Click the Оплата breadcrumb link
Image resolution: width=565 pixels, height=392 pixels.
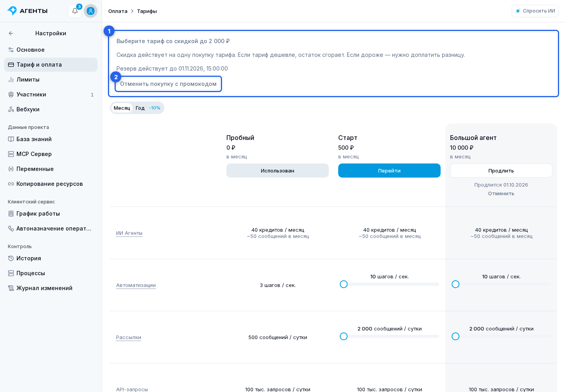click(x=118, y=11)
